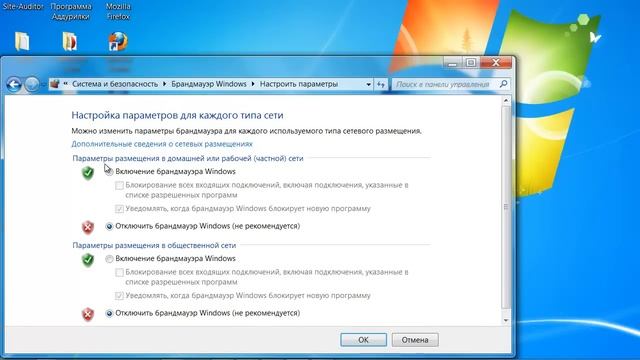640x360 pixels.
Task: Check block all incoming connections for public network
Action: click(x=119, y=273)
